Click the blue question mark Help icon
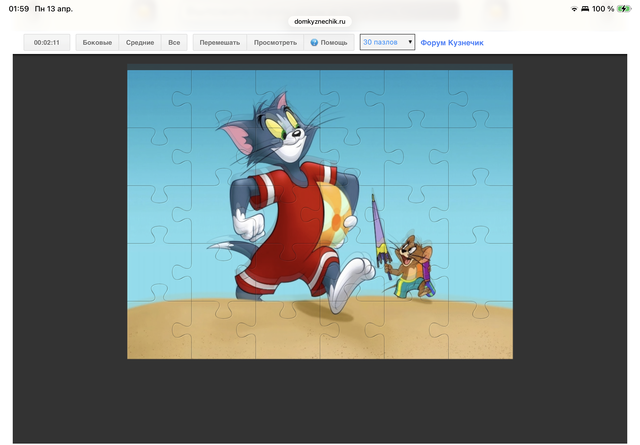The width and height of the screenshot is (640, 445). tap(314, 43)
